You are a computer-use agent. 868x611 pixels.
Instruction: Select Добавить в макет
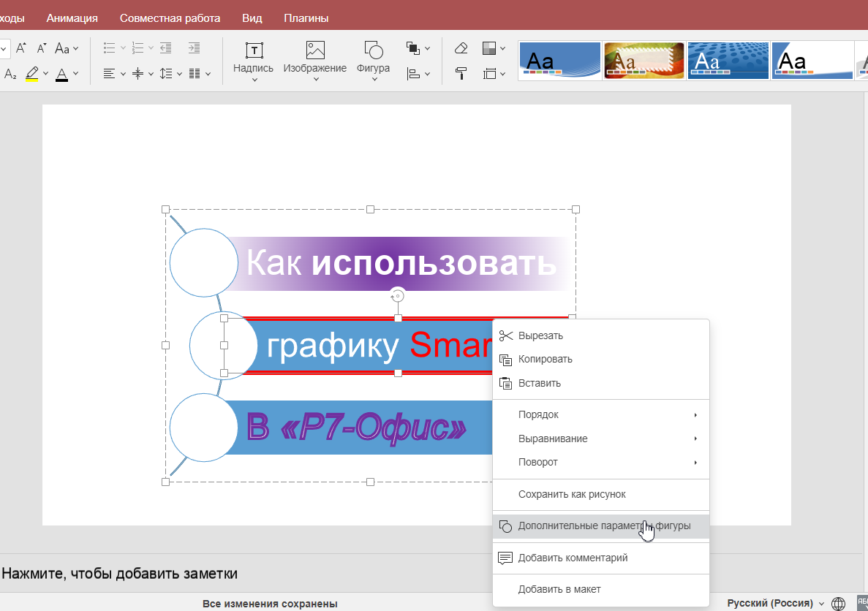pos(600,589)
